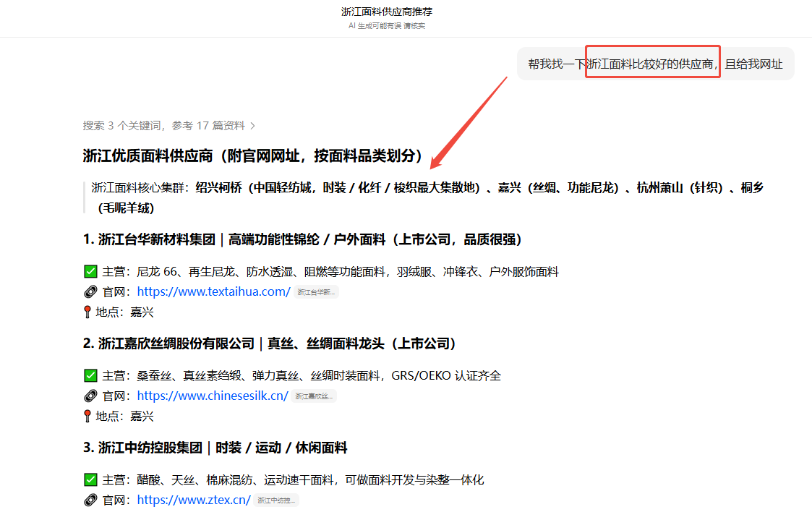This screenshot has width=812, height=512.
Task: Click the text 主营:醋酸、天丝、棉麻混纺
Action: click(x=293, y=480)
